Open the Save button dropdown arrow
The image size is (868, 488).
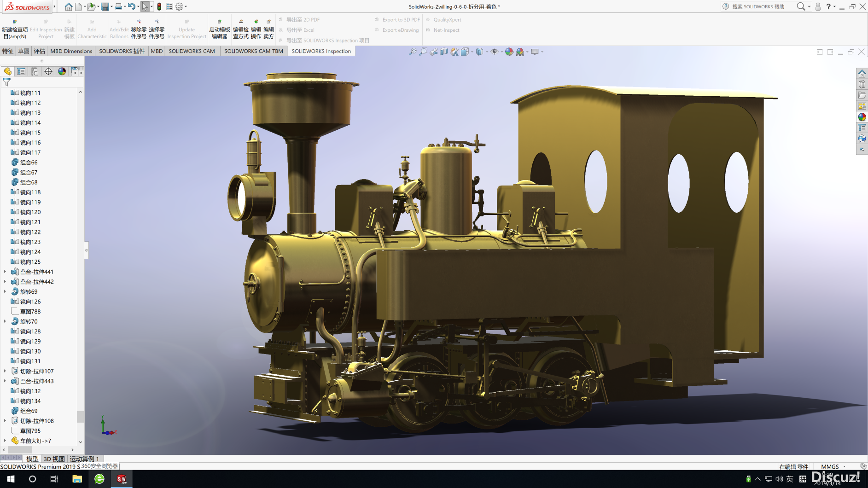tap(111, 6)
